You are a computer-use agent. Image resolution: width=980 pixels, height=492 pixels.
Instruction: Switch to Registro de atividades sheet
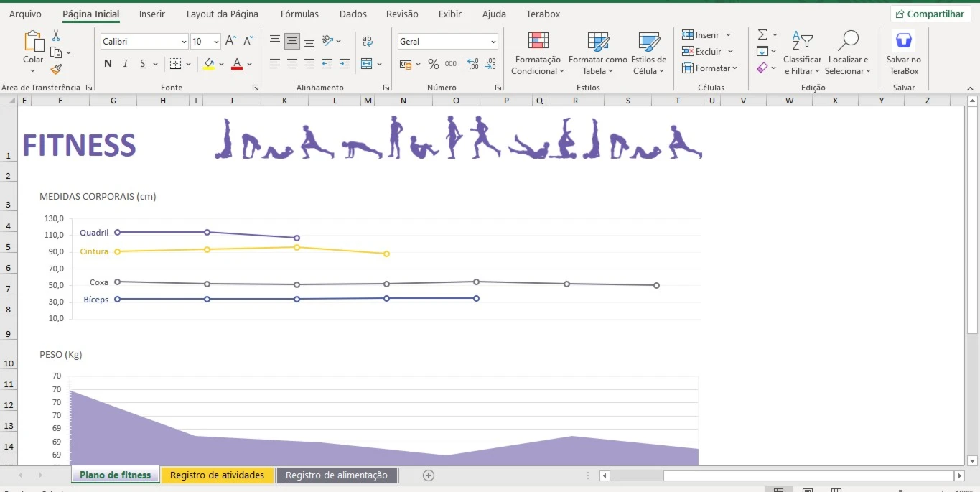tap(217, 475)
